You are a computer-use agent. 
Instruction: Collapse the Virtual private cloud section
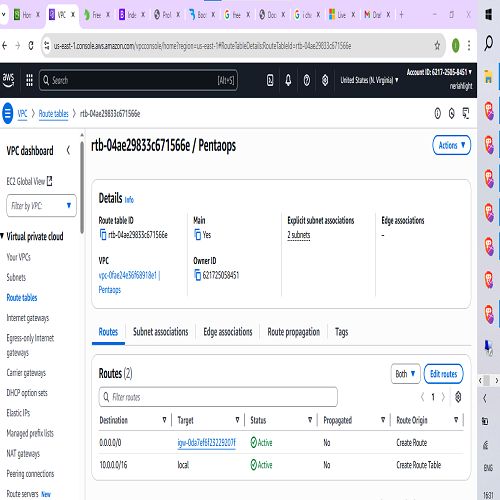[2, 236]
